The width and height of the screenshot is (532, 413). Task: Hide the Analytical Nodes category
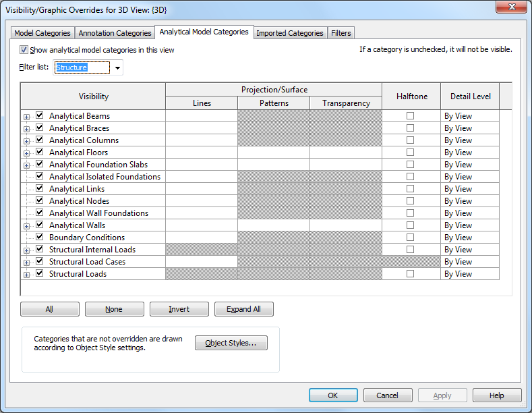(39, 200)
